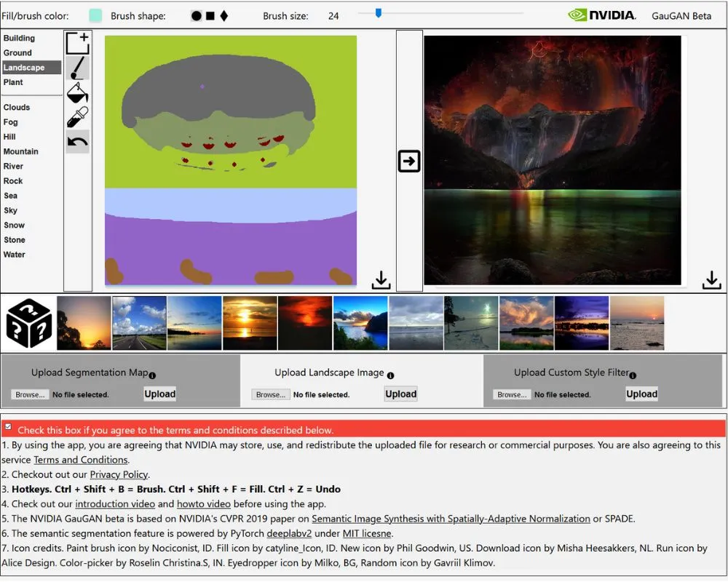Pick the Sea label
This screenshot has height=582, width=728.
click(11, 196)
